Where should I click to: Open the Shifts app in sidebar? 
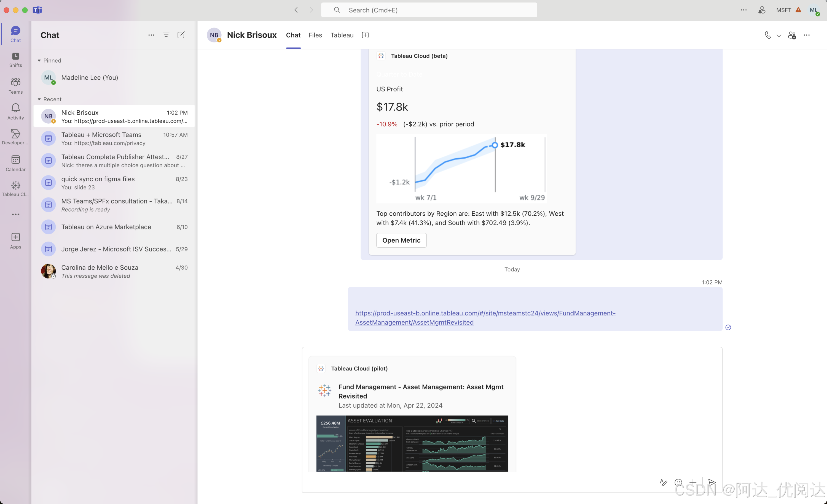15,59
